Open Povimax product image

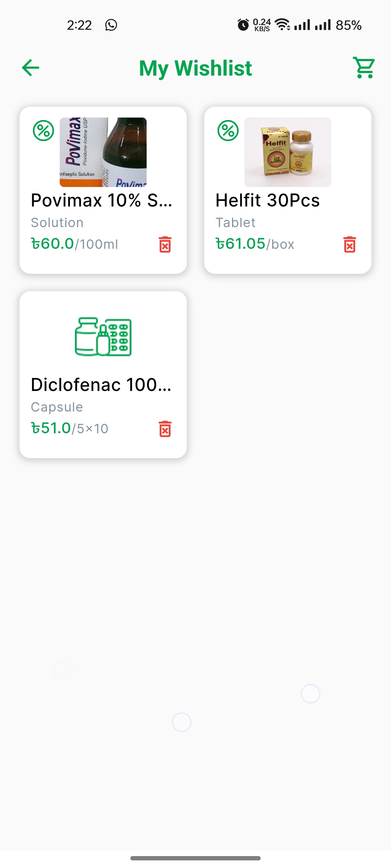[103, 152]
